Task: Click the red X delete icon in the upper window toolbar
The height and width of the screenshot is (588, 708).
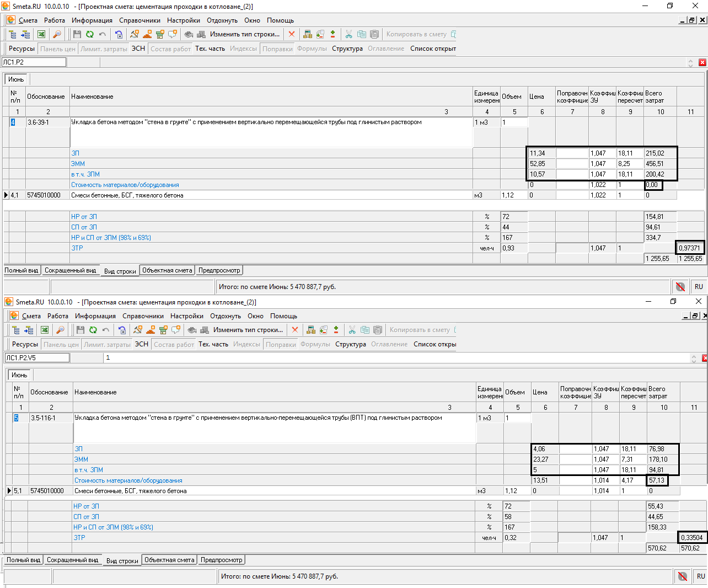Action: point(292,34)
